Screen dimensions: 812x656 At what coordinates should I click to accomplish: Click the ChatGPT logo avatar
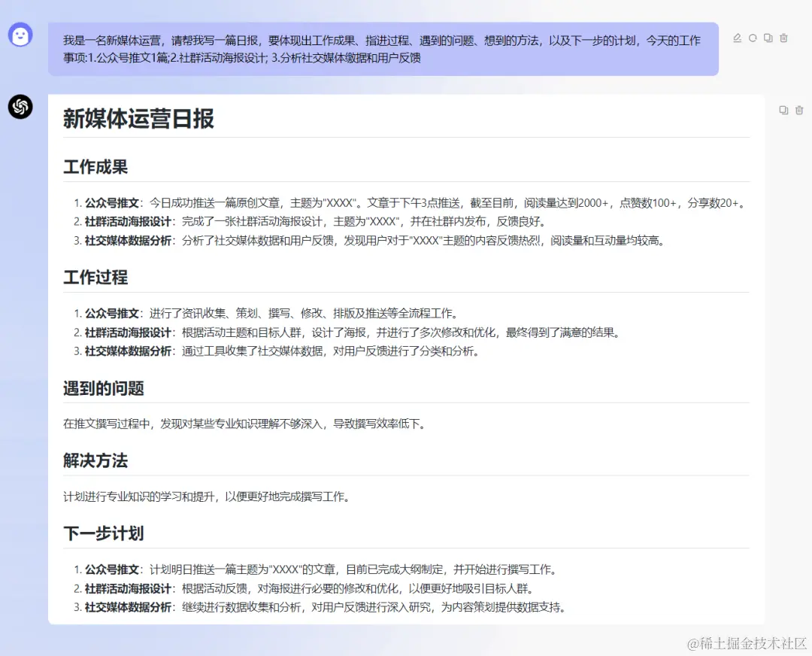(x=20, y=108)
